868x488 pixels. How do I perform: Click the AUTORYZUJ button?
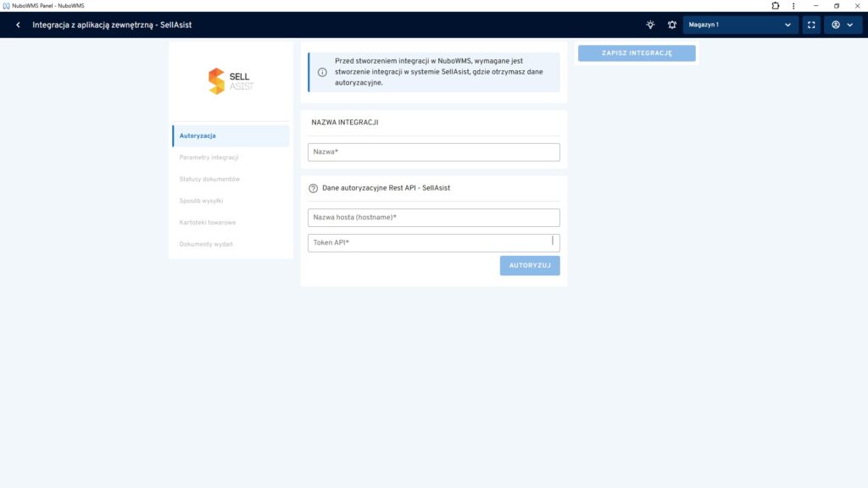(530, 265)
